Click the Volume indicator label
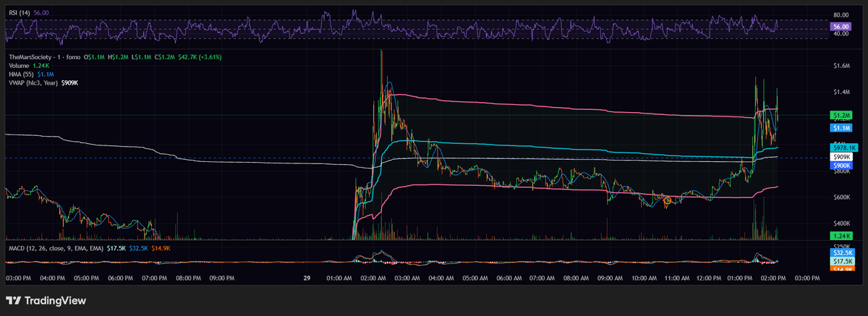This screenshot has height=316, width=868. point(19,65)
